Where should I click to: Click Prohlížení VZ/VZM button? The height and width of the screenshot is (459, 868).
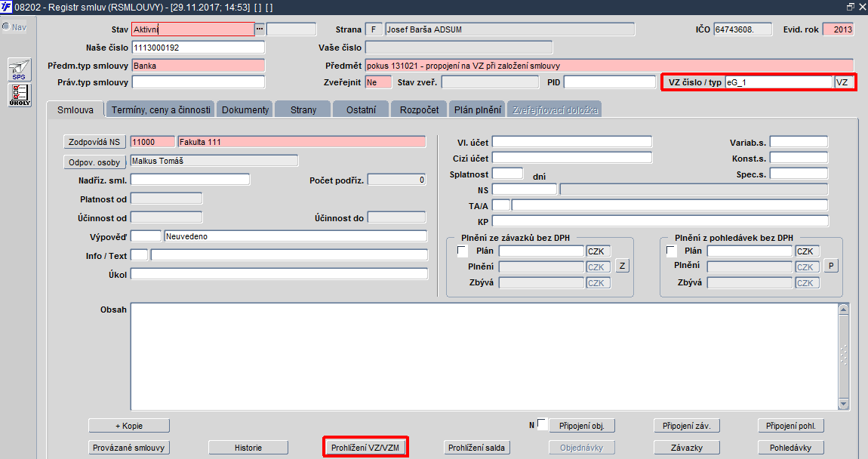tap(365, 448)
